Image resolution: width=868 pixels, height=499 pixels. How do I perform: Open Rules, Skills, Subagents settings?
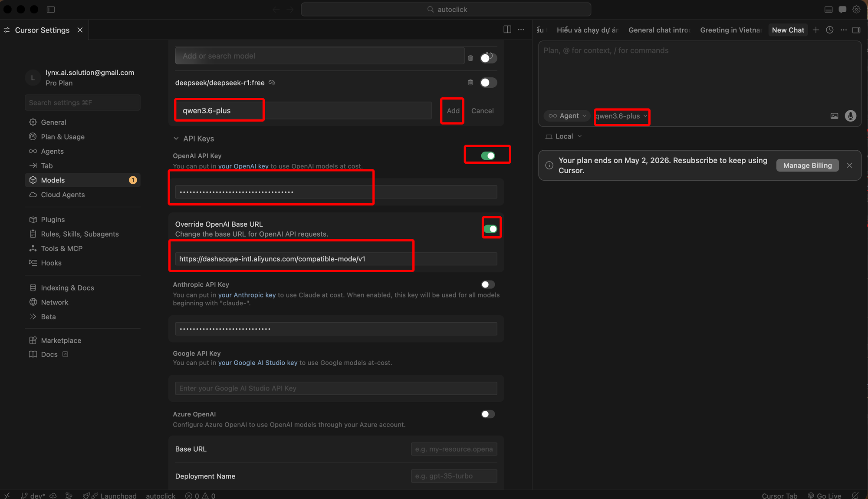coord(82,234)
